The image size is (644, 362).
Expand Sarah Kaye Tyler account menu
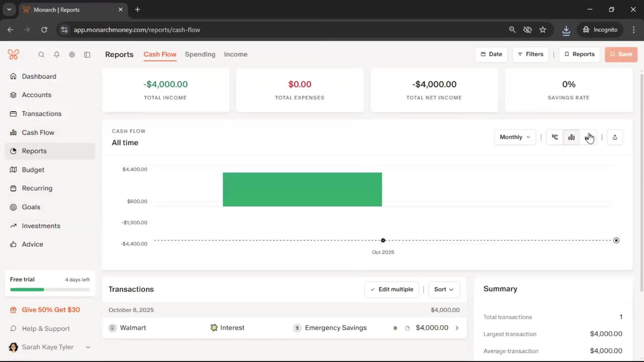tap(88, 347)
